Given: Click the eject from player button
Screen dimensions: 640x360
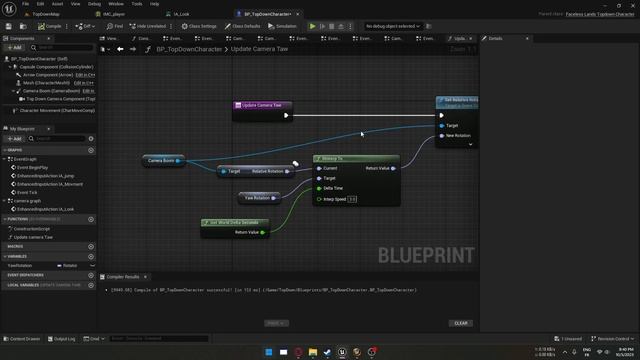Looking at the screenshot, I should [341, 26].
